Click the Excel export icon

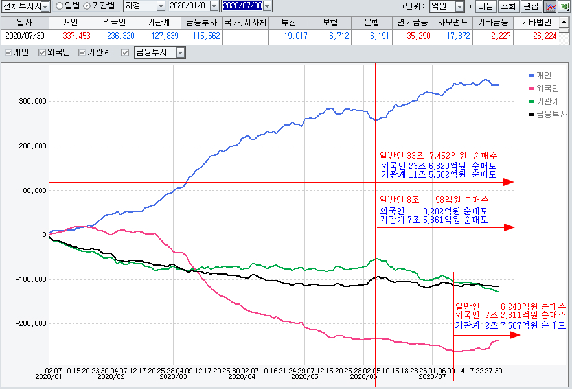click(x=564, y=6)
